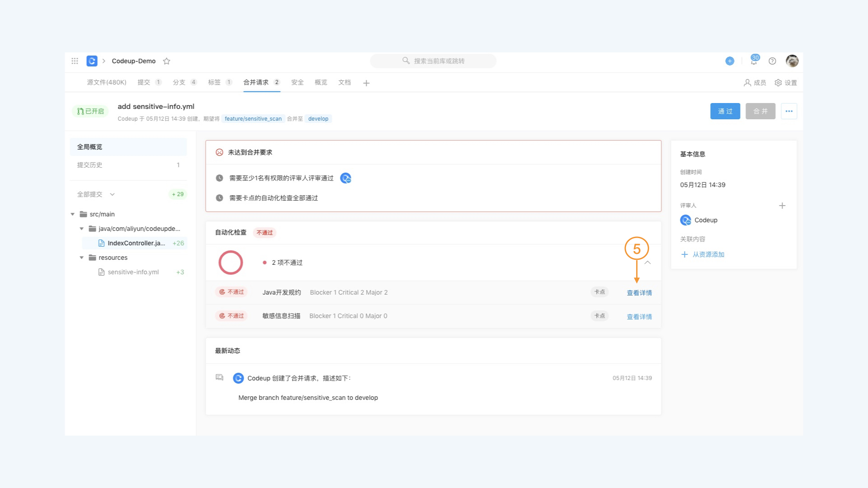The height and width of the screenshot is (488, 868).
Task: Expand the 全部提交 commits dropdown
Action: coord(112,194)
